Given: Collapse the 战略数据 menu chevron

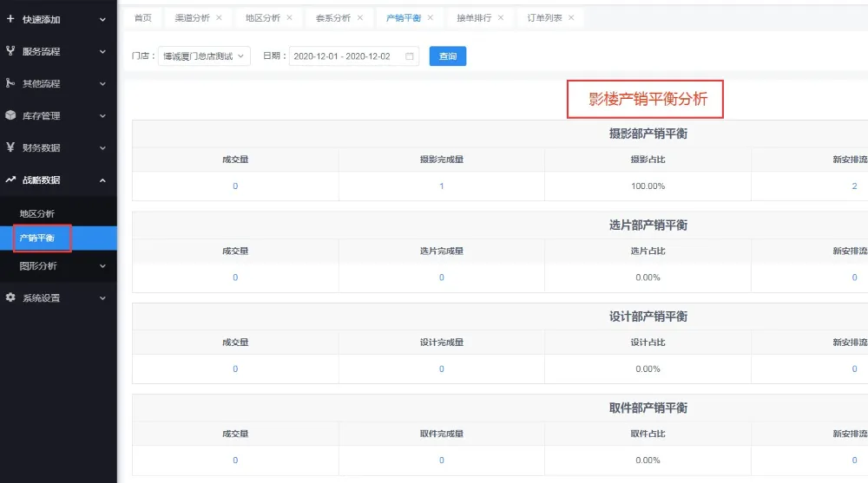Looking at the screenshot, I should coord(102,180).
